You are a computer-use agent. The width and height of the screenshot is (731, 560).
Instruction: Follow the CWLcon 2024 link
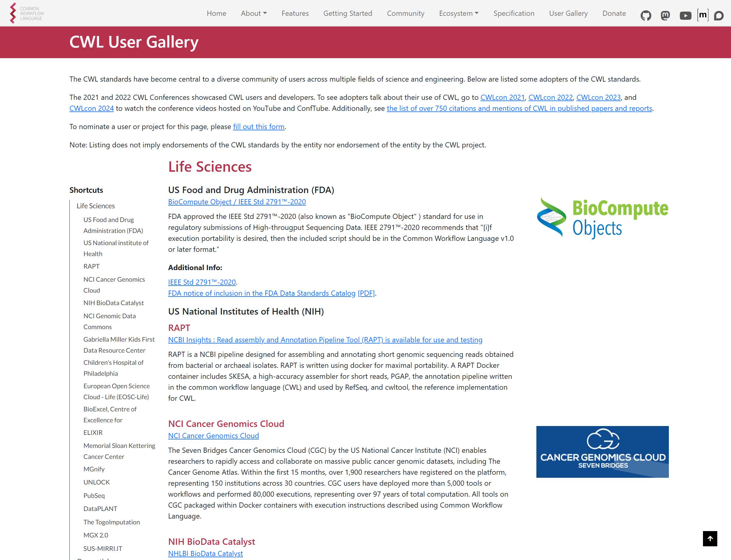click(x=91, y=108)
